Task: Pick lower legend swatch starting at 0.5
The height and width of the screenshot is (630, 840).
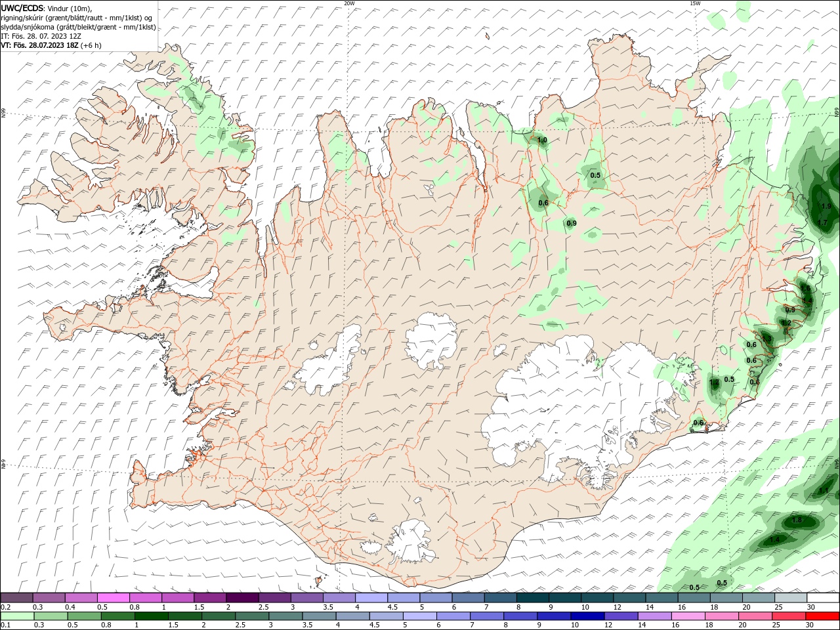Action: pos(84,616)
